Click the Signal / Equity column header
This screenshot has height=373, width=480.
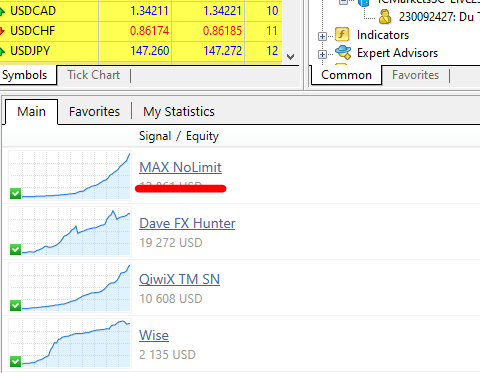point(179,136)
